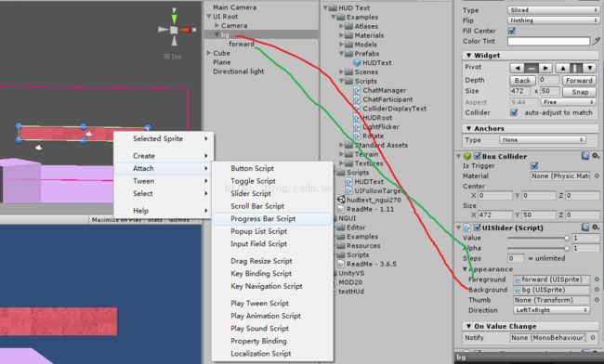The width and height of the screenshot is (604, 364).
Task: Click the Steps input field
Action: (x=516, y=258)
